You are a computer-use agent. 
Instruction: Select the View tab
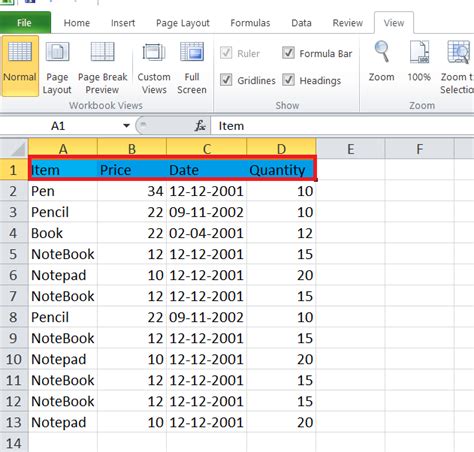394,23
